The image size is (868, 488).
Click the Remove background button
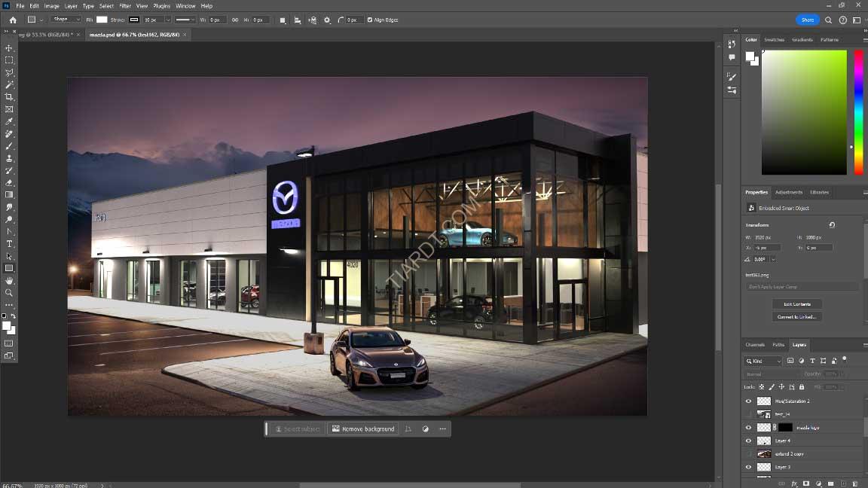coord(363,429)
